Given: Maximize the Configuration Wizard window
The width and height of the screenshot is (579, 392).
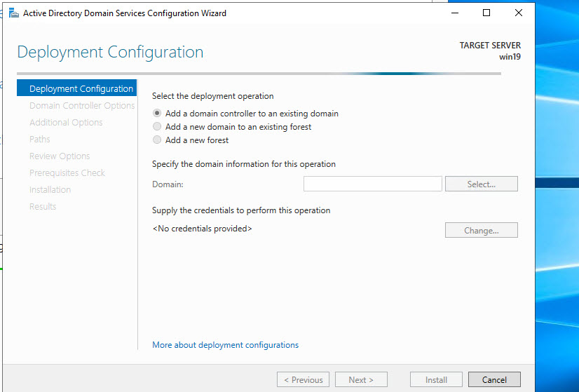Looking at the screenshot, I should [x=486, y=13].
